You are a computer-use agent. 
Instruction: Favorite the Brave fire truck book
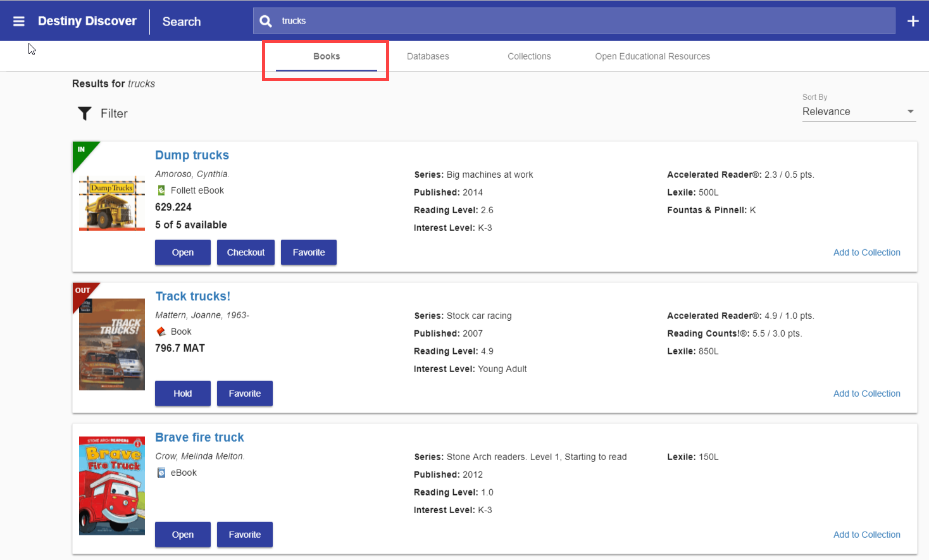tap(244, 535)
